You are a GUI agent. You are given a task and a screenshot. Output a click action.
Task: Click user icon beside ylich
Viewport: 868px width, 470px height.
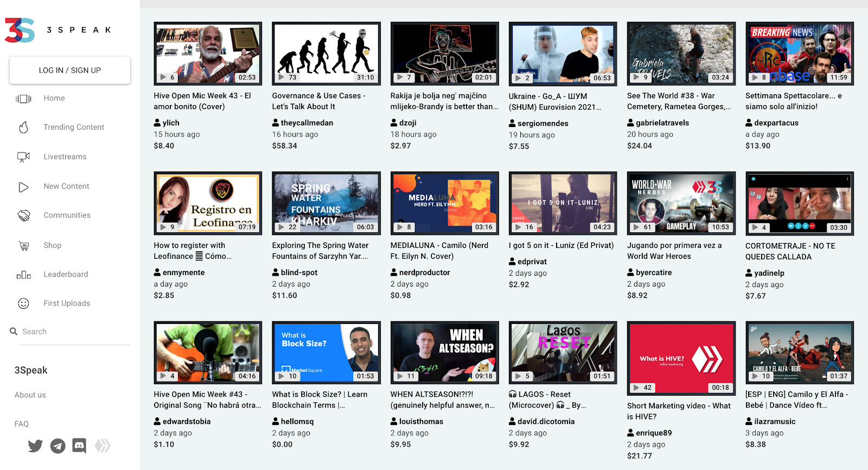click(x=157, y=123)
